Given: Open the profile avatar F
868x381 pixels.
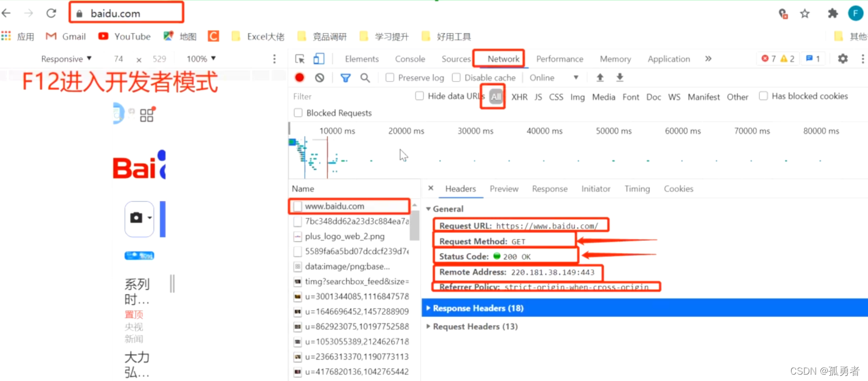Looking at the screenshot, I should (855, 14).
